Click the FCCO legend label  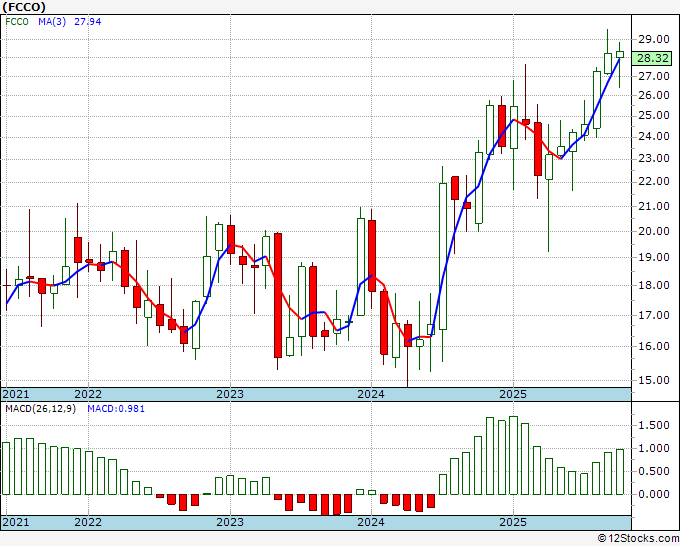point(17,22)
